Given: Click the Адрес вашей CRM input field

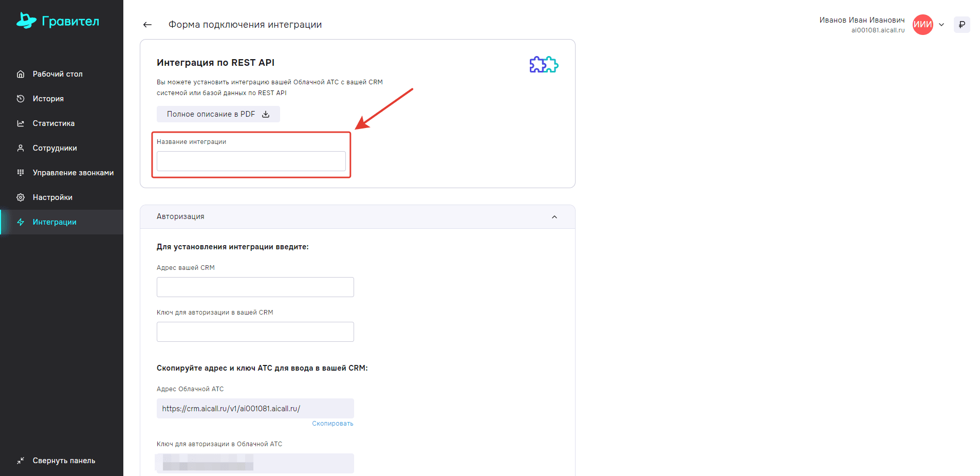Looking at the screenshot, I should (x=255, y=287).
